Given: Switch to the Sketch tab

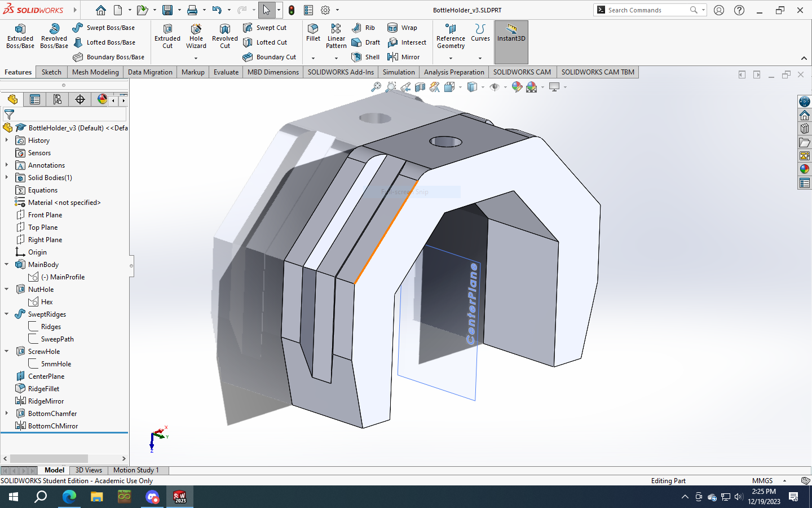Looking at the screenshot, I should 51,72.
